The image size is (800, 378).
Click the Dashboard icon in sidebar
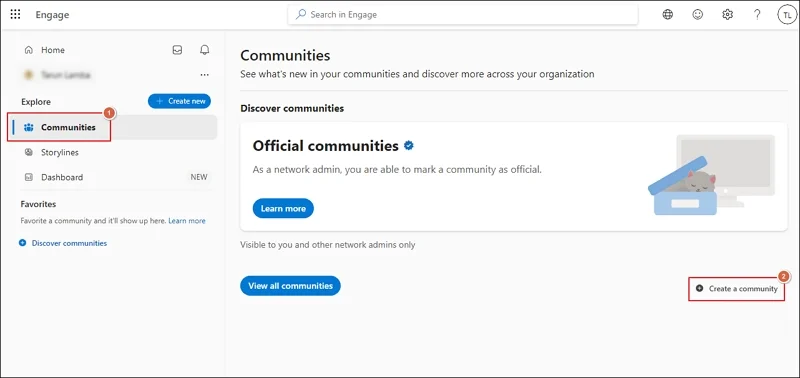click(29, 177)
